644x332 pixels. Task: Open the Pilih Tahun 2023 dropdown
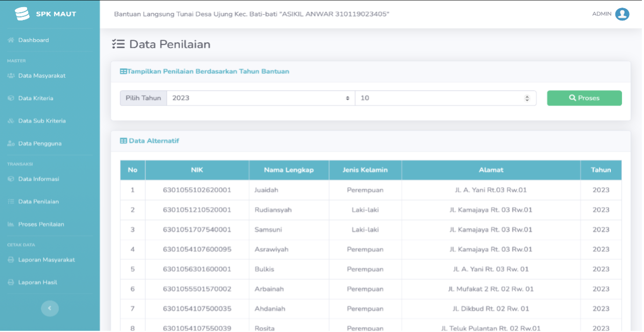[261, 98]
